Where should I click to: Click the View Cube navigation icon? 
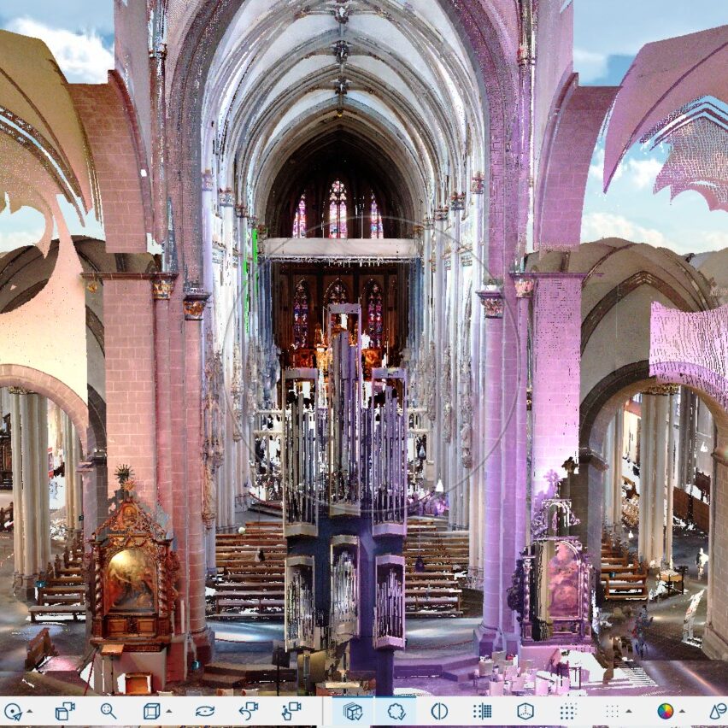coord(152,713)
